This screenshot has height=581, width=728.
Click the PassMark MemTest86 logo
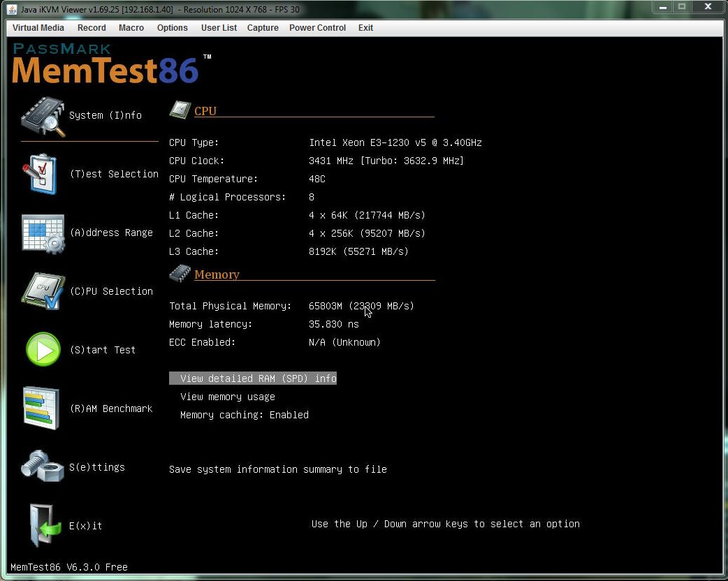[x=112, y=64]
